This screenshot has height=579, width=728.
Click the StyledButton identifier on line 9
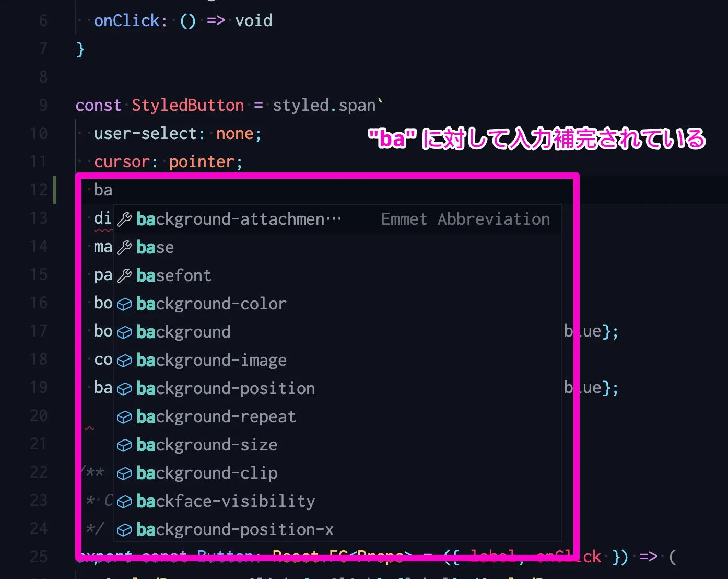(x=187, y=106)
